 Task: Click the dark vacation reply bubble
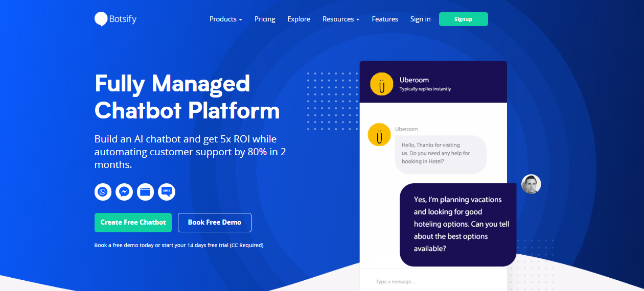(457, 224)
